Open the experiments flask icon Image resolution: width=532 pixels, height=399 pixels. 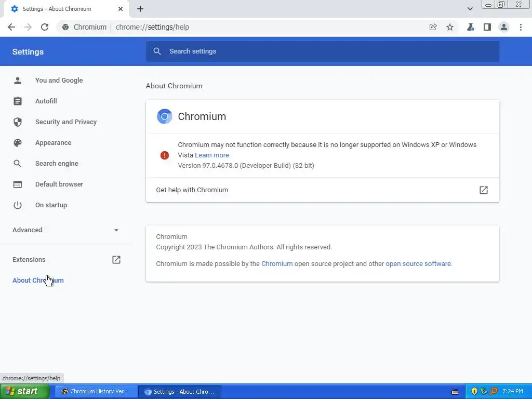[x=470, y=27]
